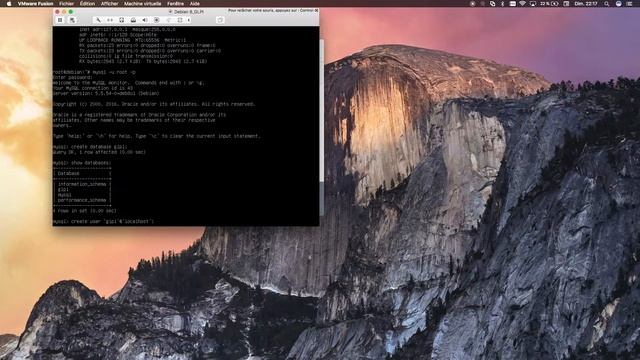Open the VMware Fusion application menu
This screenshot has height=360, width=640.
click(x=36, y=4)
